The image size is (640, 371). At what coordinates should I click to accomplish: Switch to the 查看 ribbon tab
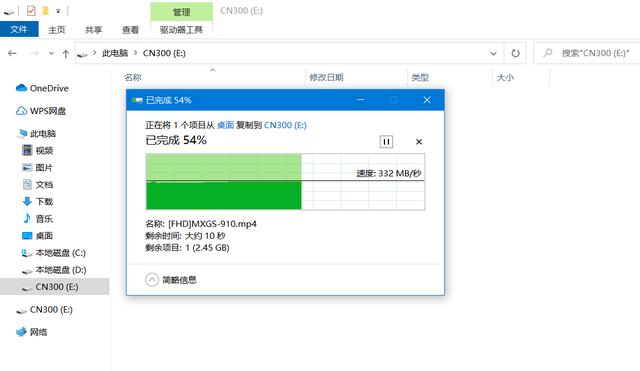(131, 30)
